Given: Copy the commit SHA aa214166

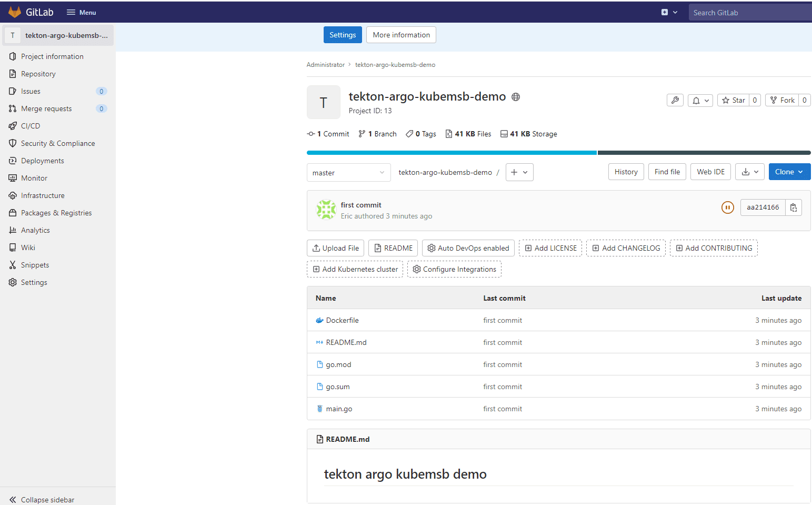Looking at the screenshot, I should coord(794,207).
